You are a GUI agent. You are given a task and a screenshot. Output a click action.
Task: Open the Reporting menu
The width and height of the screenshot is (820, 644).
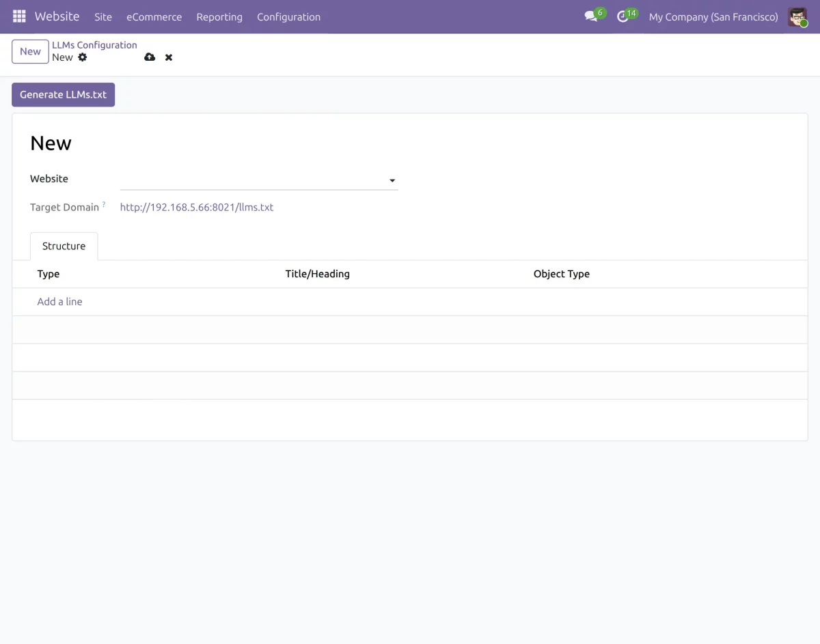coord(219,16)
